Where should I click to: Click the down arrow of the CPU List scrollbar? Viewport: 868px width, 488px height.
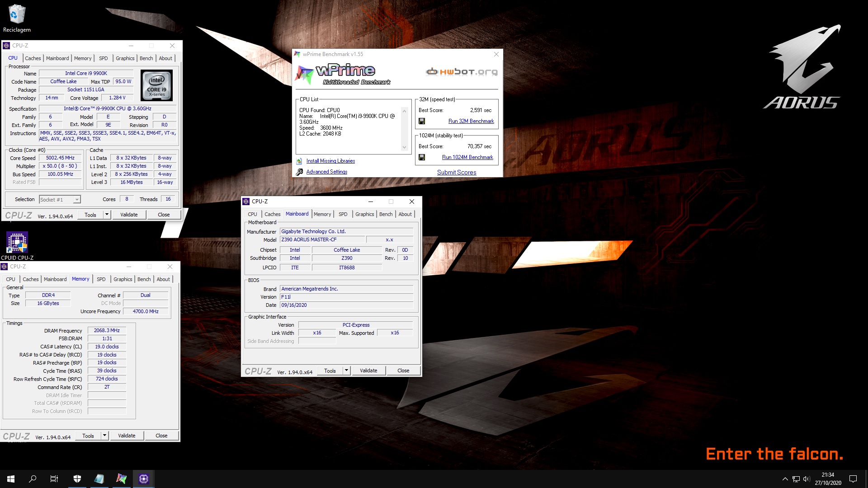(404, 147)
